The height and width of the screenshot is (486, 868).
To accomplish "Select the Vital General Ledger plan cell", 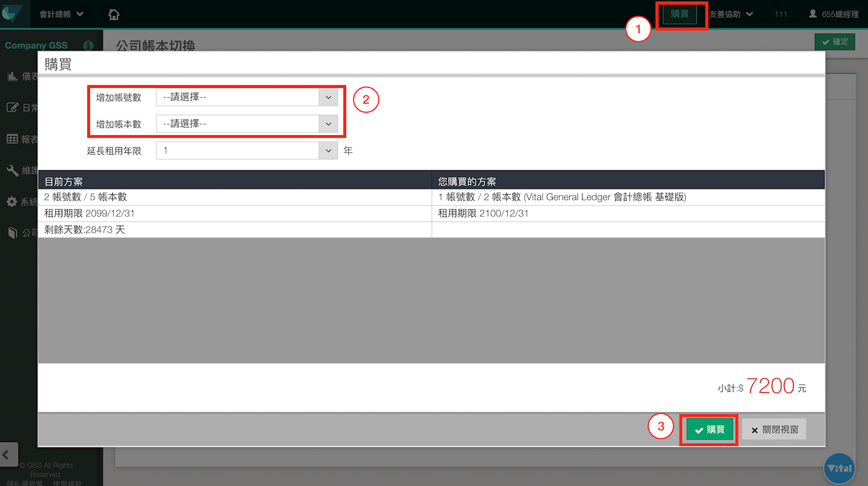I will [628, 197].
